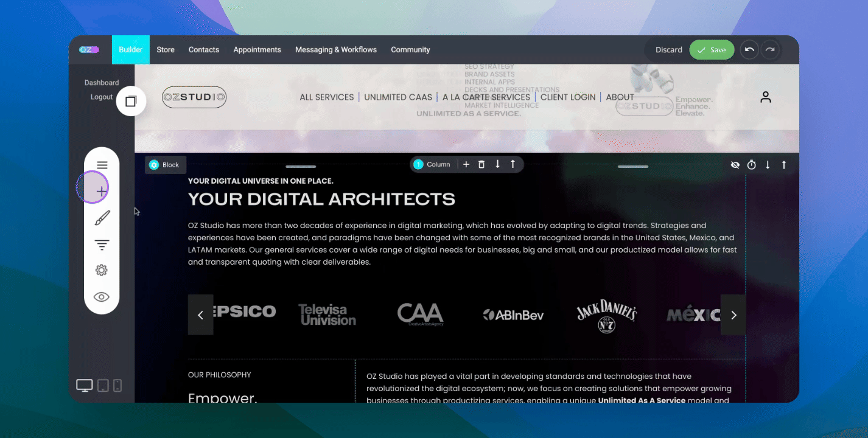Delete the column with the trash icon

pos(481,164)
